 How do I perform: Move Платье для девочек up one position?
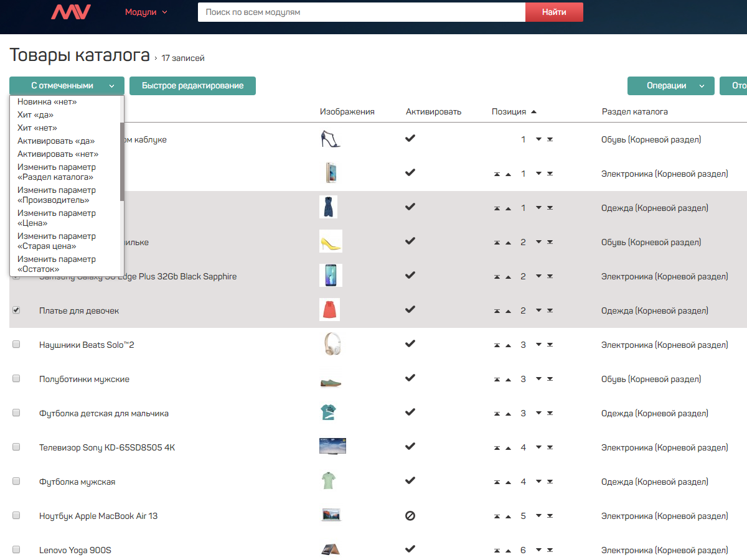tap(508, 311)
